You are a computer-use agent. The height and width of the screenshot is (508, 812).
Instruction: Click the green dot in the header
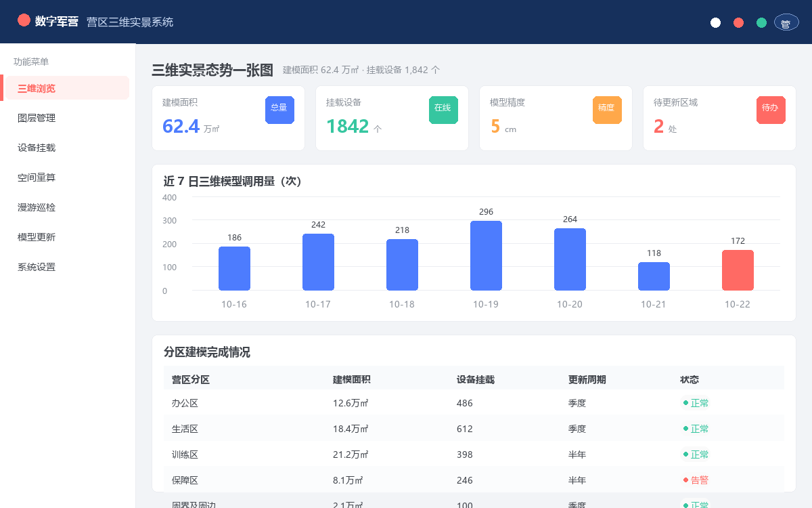click(x=761, y=22)
